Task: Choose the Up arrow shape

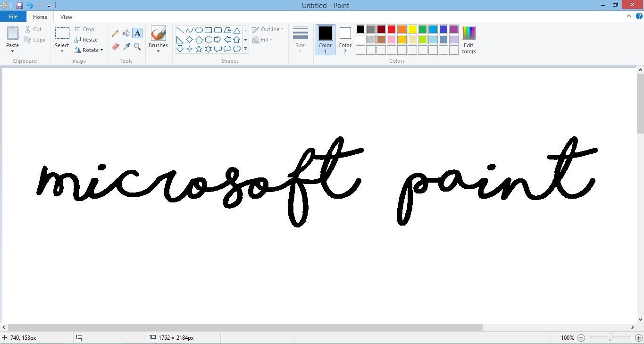Action: pos(236,40)
